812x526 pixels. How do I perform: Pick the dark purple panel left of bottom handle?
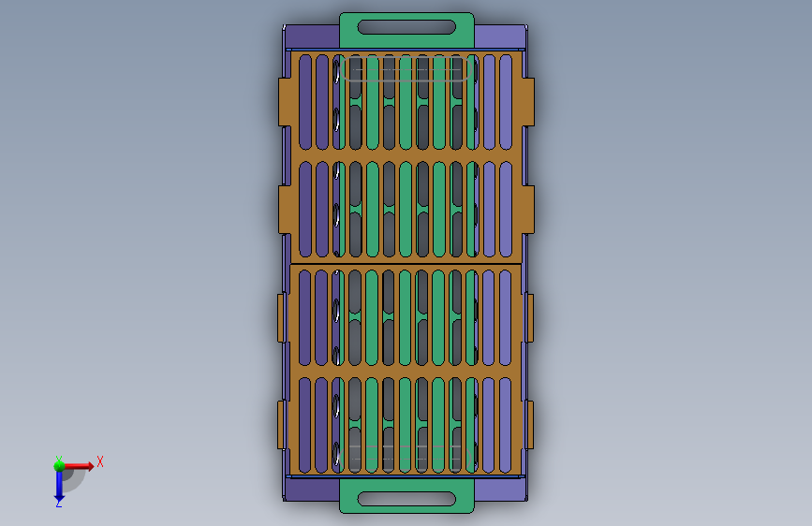312,489
